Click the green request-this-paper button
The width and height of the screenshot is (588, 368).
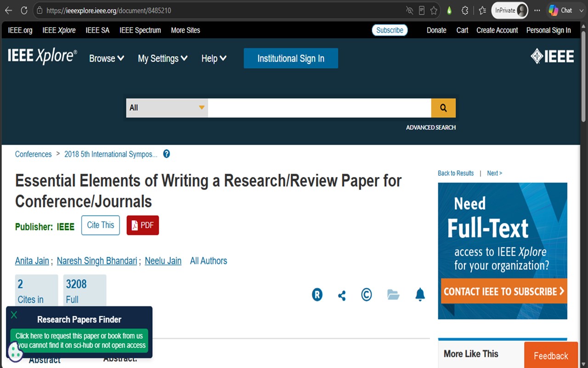pyautogui.click(x=79, y=340)
